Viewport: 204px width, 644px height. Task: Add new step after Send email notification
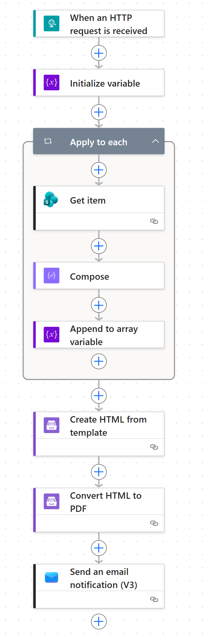click(99, 621)
